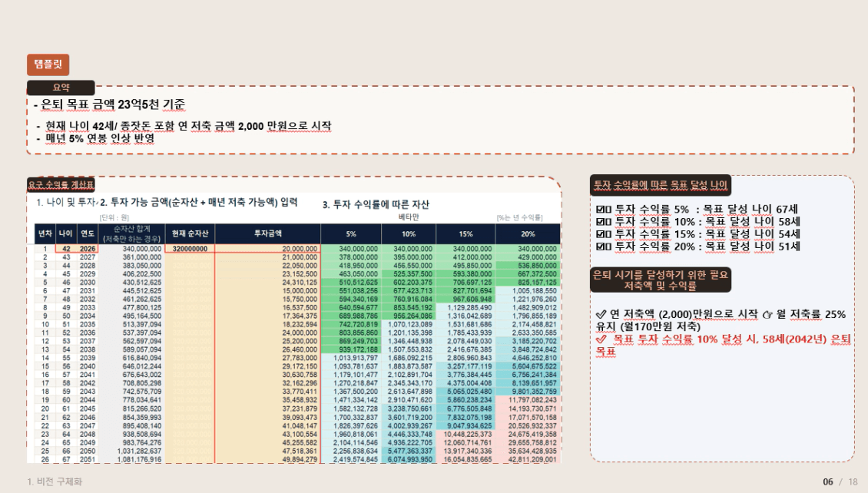Click the red checkmark icon before 목표 투자 수익률

point(601,339)
